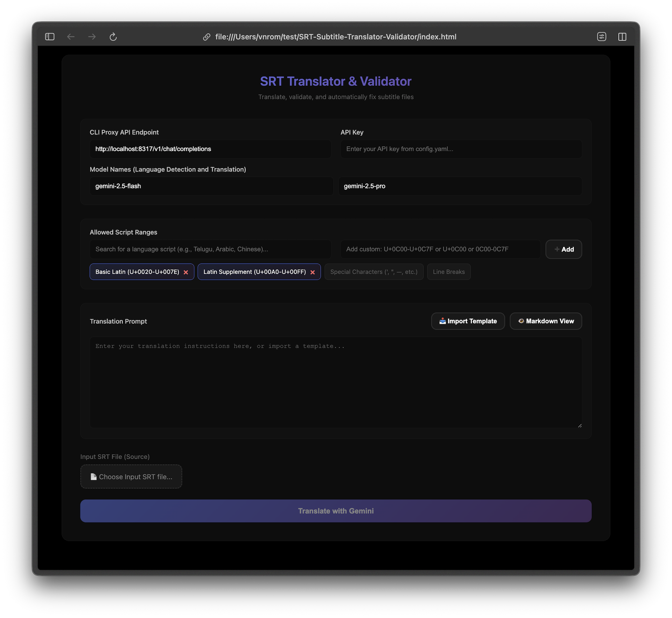Click the back navigation arrow
This screenshot has width=672, height=618.
pos(71,37)
